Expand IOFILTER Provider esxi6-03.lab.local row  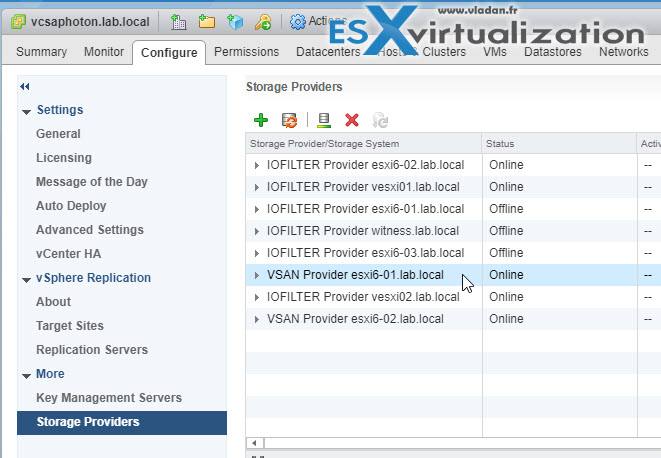pyautogui.click(x=256, y=253)
